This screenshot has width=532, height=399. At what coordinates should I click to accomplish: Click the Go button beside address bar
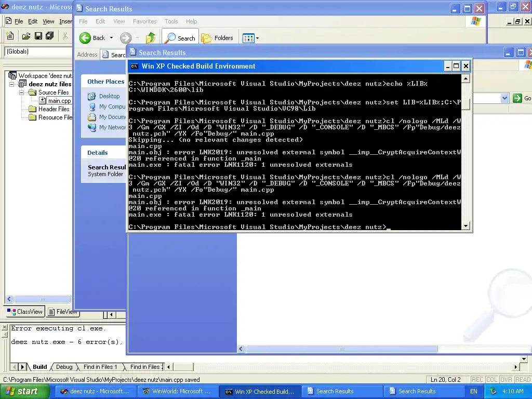pos(522,98)
